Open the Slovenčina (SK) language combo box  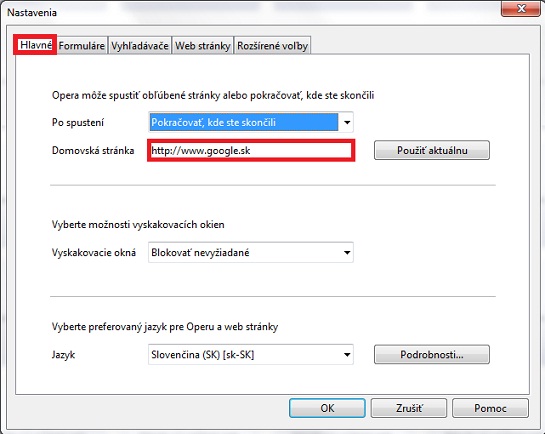[251, 354]
